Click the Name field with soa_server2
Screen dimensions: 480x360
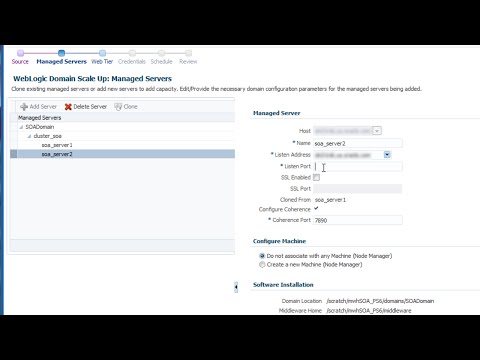[x=357, y=143]
